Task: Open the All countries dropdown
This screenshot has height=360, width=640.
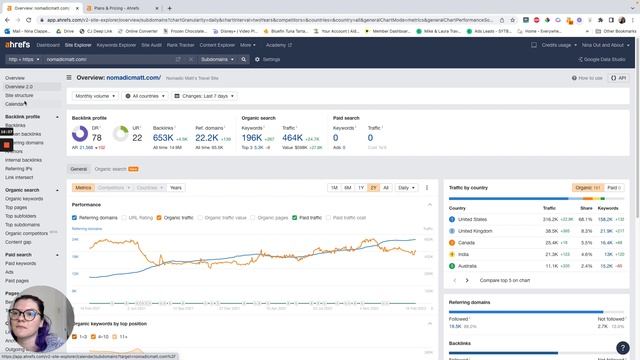Action: [145, 96]
